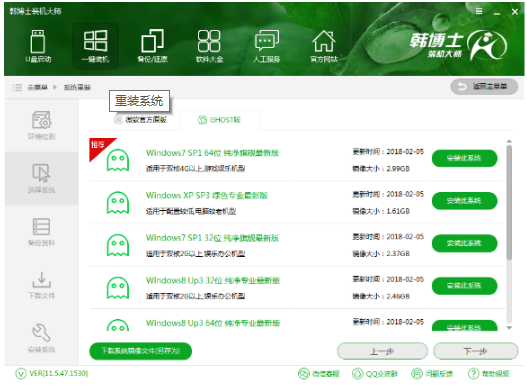Click 主菜单 in the breadcrumb
The height and width of the screenshot is (387, 527).
click(38, 87)
